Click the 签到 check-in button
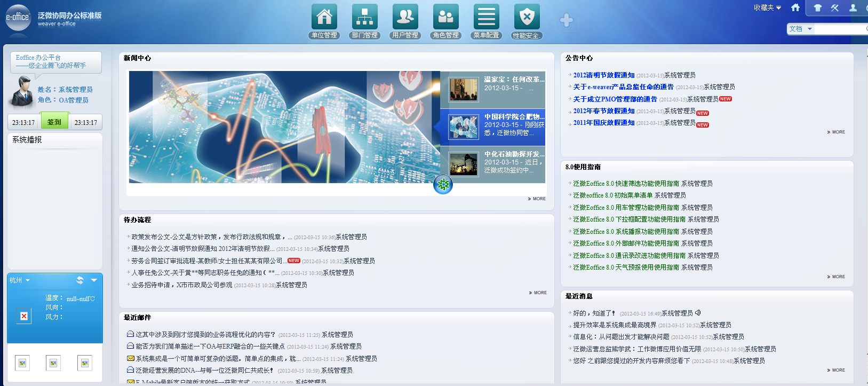Image resolution: width=868 pixels, height=386 pixels. [54, 122]
